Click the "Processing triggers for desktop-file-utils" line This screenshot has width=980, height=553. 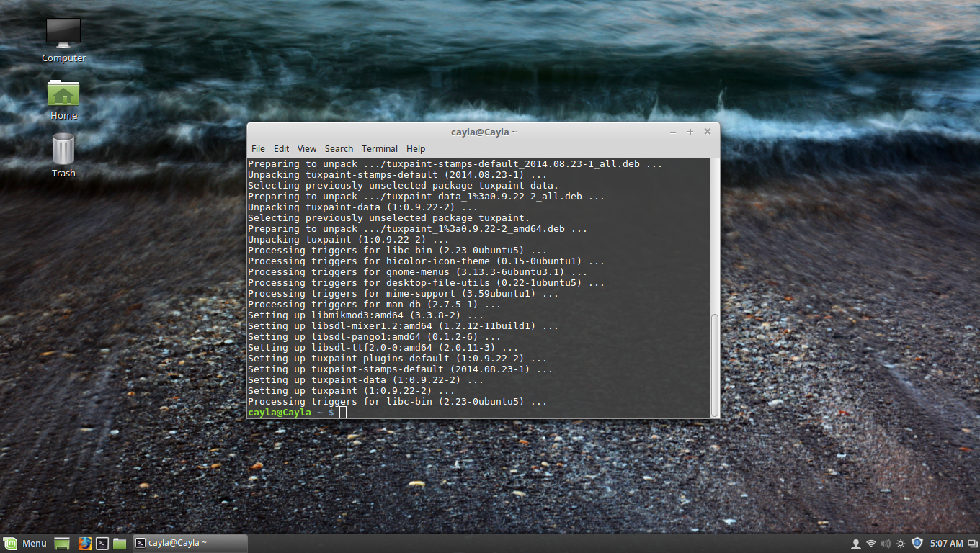(427, 283)
